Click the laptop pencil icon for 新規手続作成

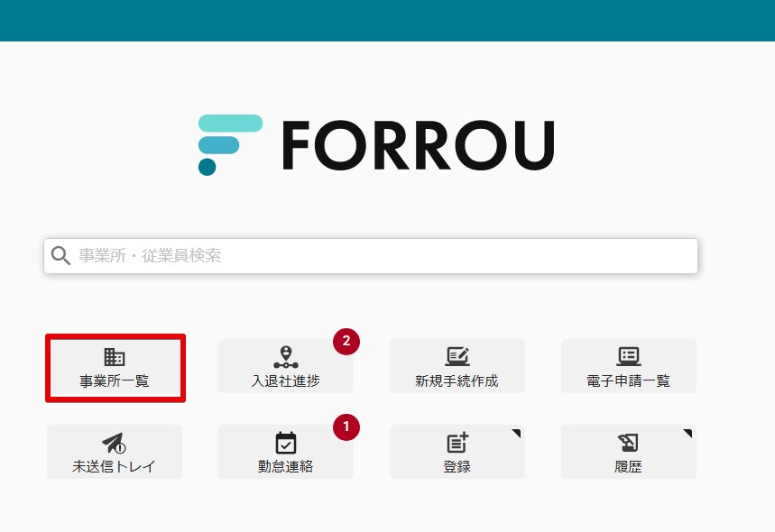[x=457, y=357]
